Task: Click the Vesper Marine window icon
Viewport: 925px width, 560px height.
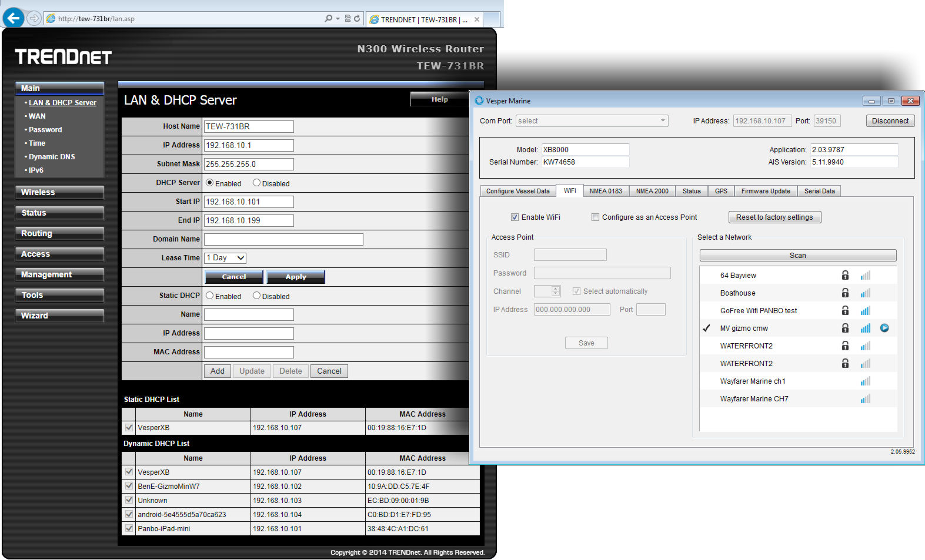Action: tap(479, 100)
